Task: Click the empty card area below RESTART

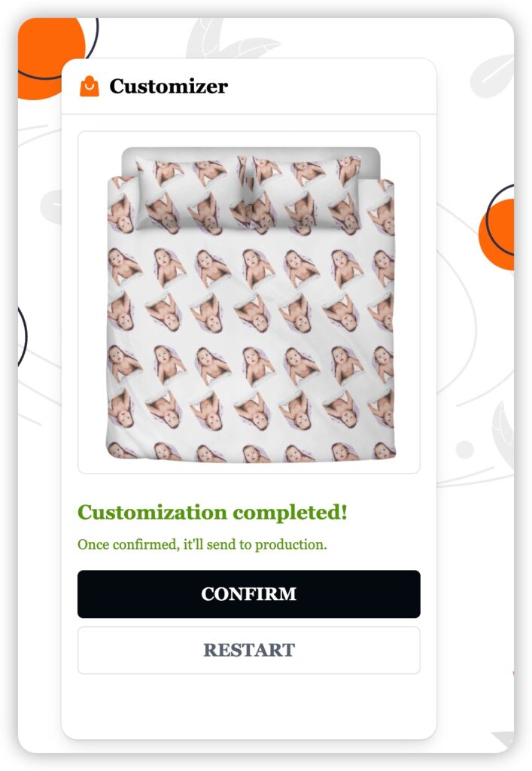Action: point(248,705)
